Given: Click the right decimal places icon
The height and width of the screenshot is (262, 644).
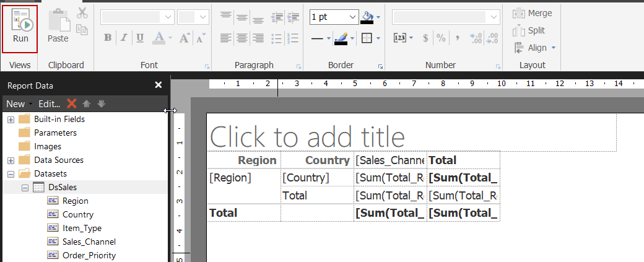Looking at the screenshot, I should 492,38.
